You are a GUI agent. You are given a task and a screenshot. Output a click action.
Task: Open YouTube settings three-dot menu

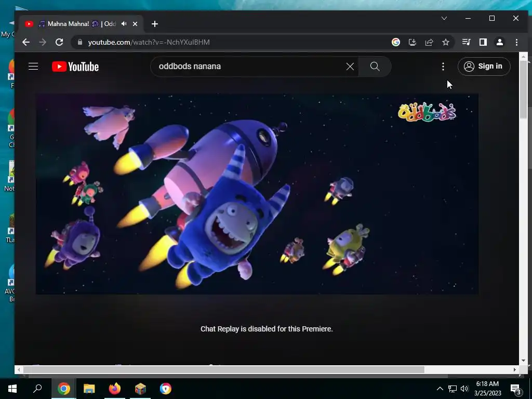point(443,66)
